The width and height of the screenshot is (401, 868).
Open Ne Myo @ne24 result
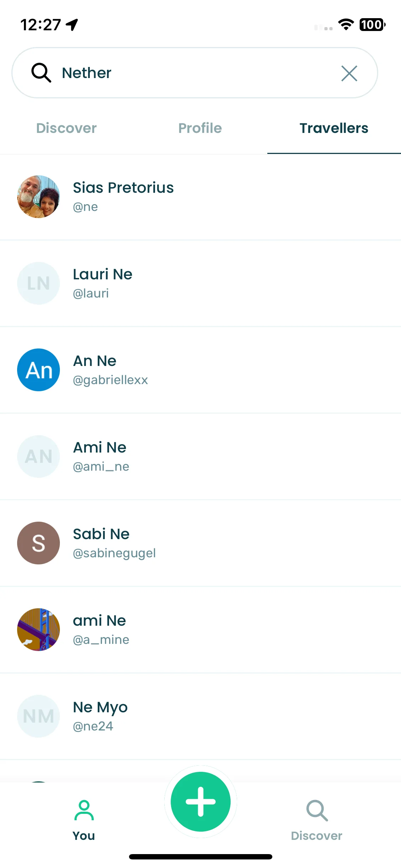click(x=200, y=716)
